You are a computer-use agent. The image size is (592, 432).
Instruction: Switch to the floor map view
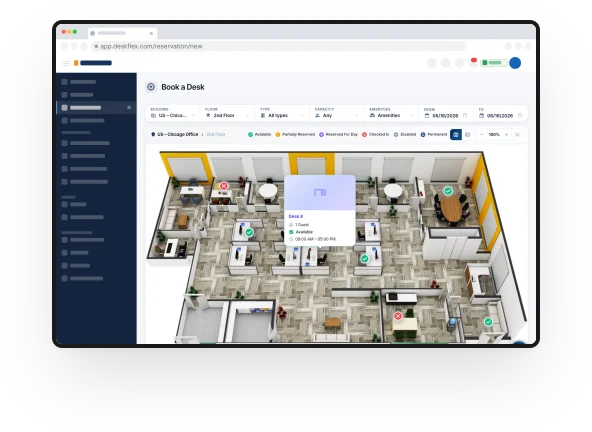tap(456, 134)
